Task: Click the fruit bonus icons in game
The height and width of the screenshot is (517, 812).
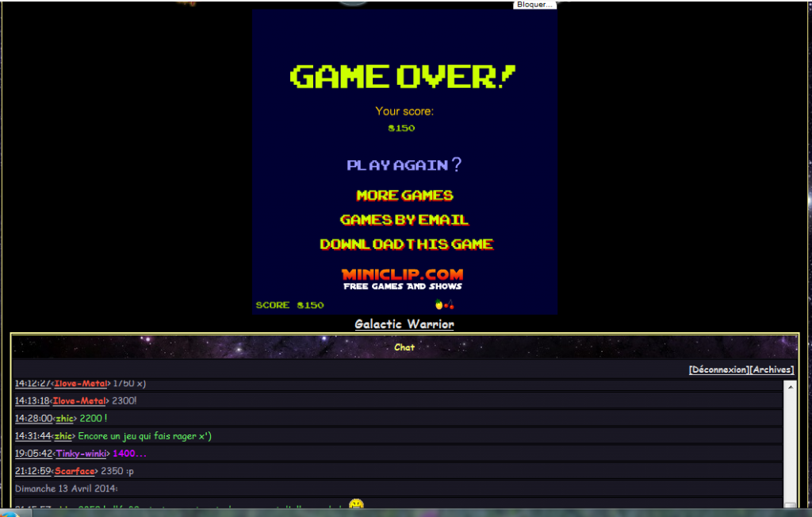Action: 444,304
